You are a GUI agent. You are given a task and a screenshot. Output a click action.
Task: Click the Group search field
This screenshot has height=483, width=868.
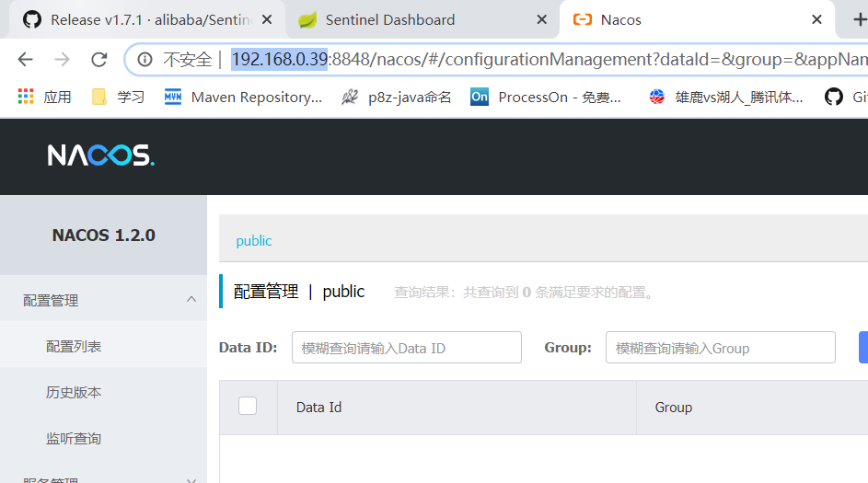click(720, 348)
